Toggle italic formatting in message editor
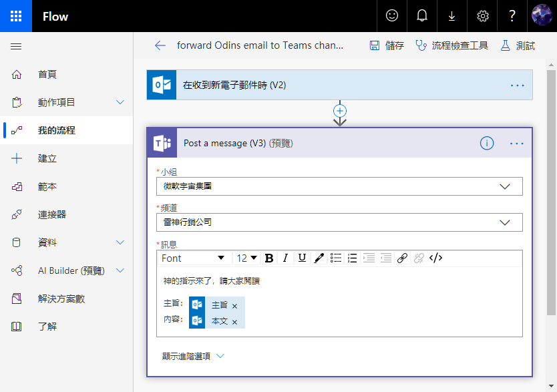 coord(285,258)
